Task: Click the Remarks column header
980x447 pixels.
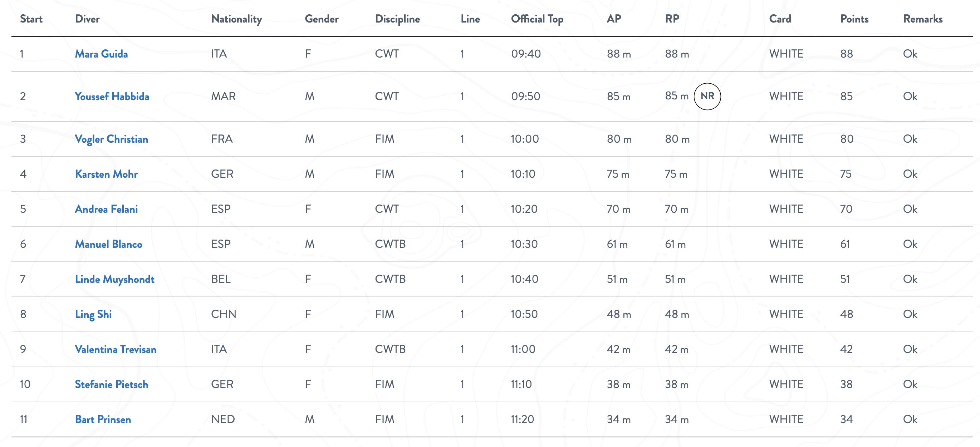Action: (x=922, y=19)
